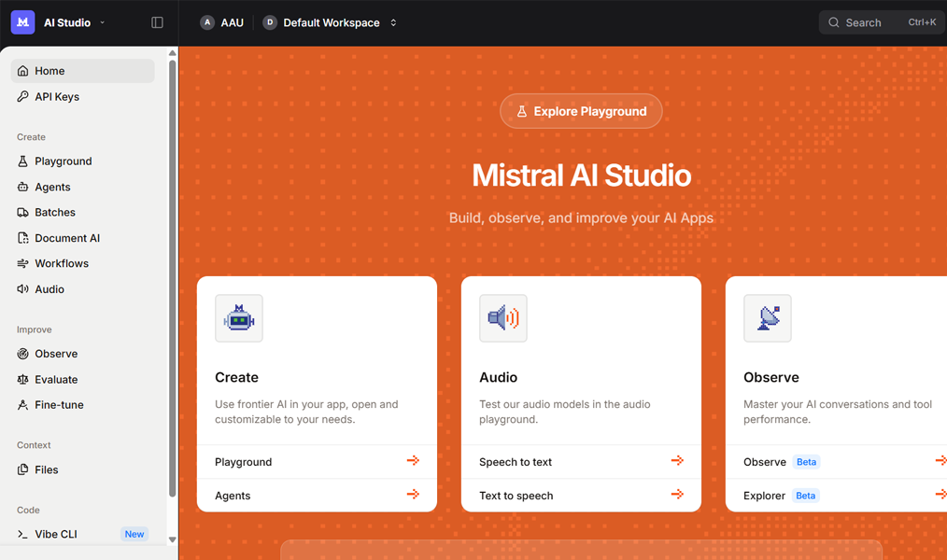
Task: Open the Evaluate section
Action: 58,379
